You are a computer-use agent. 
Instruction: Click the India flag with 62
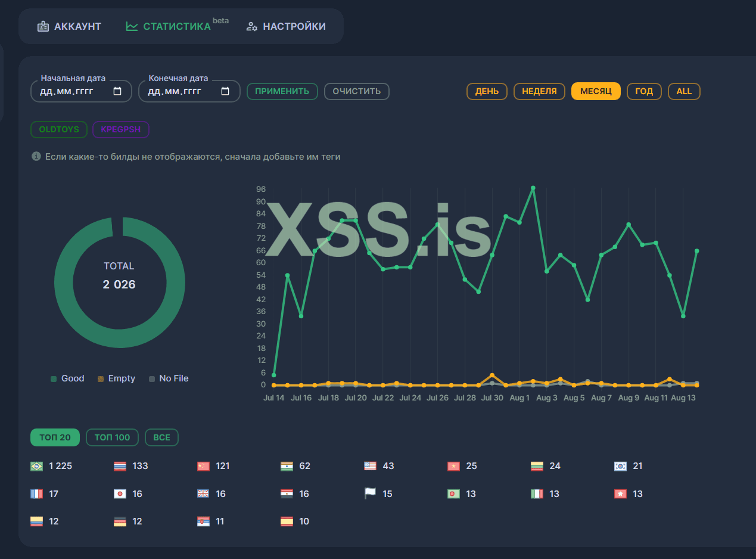287,467
